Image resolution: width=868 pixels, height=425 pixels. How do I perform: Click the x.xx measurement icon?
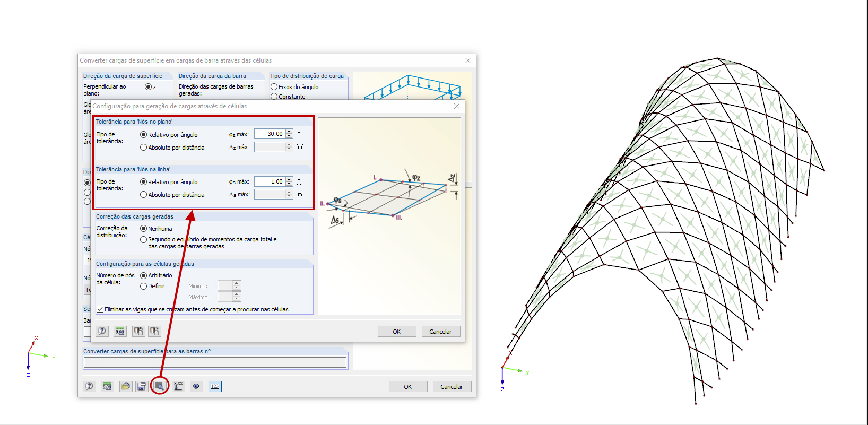tap(178, 386)
